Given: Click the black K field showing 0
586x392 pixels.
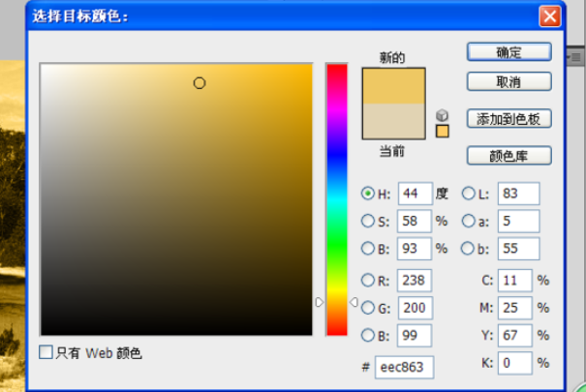Looking at the screenshot, I should [515, 363].
